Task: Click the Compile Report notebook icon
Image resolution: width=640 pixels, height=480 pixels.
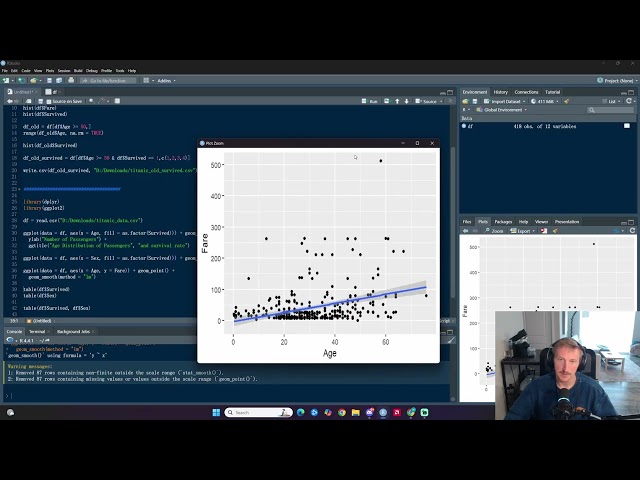Action: click(x=117, y=101)
